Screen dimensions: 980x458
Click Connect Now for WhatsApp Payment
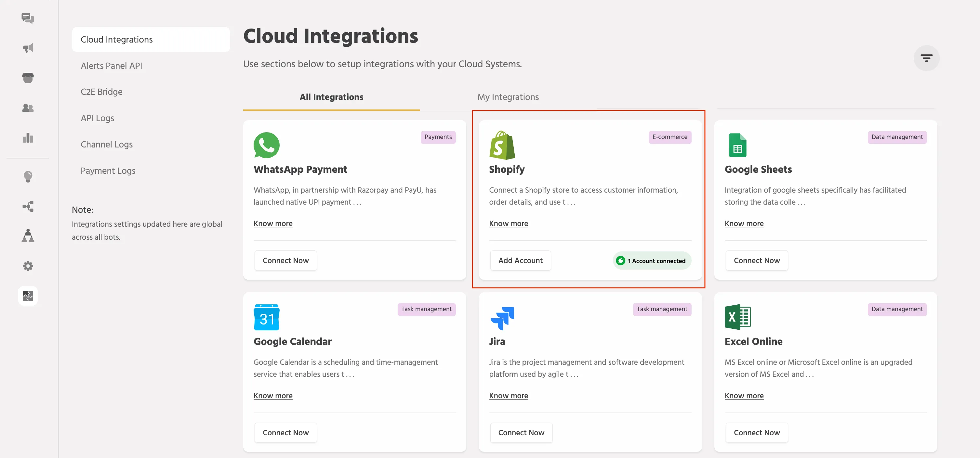pyautogui.click(x=286, y=261)
